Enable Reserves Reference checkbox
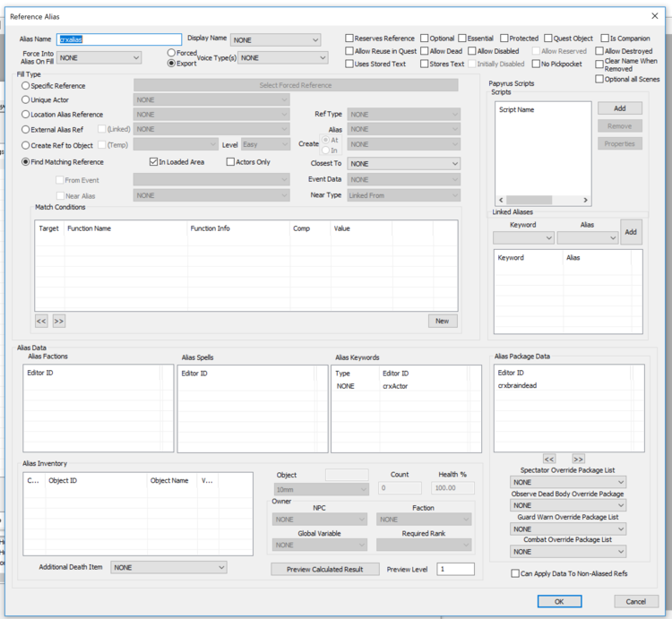Image resolution: width=672 pixels, height=619 pixels. pos(349,39)
